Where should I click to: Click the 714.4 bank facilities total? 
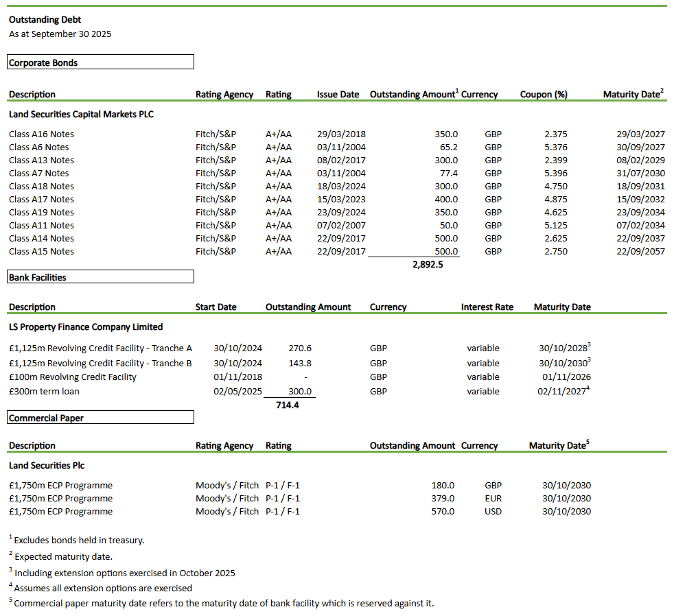[x=289, y=405]
